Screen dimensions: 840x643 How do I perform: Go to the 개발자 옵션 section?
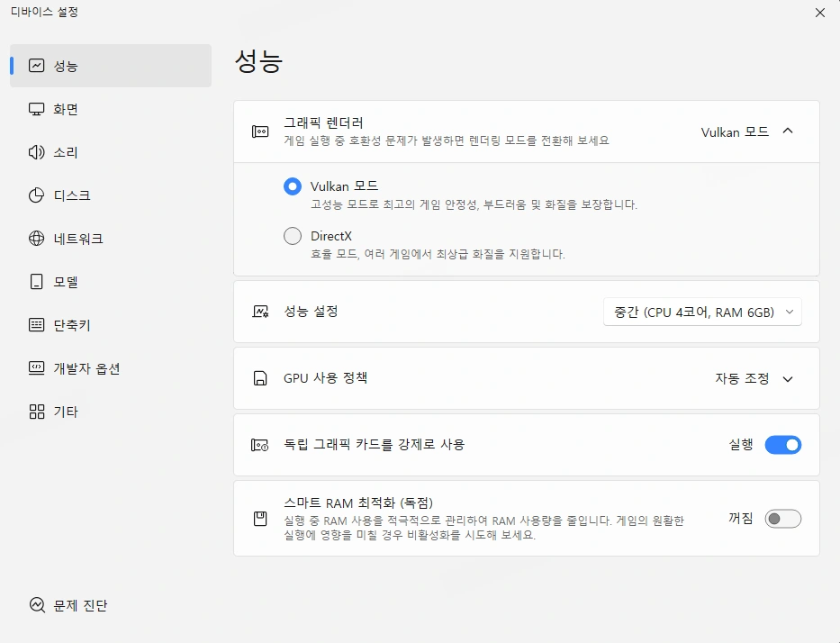(111, 368)
